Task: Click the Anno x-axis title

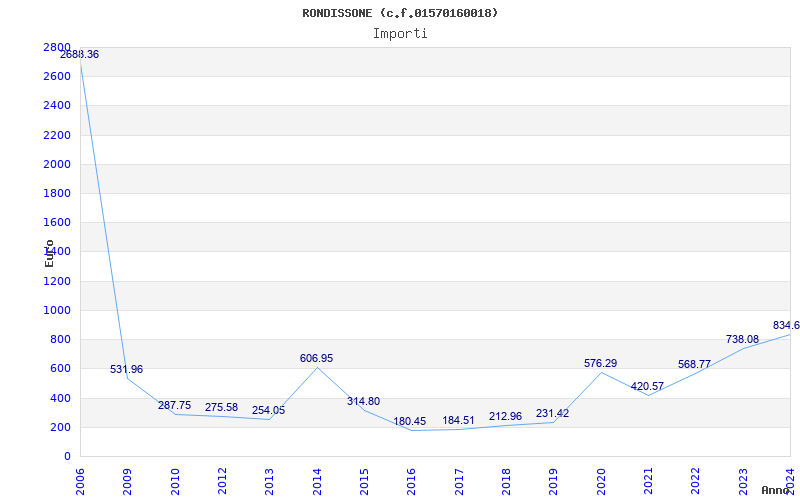Action: click(x=776, y=490)
